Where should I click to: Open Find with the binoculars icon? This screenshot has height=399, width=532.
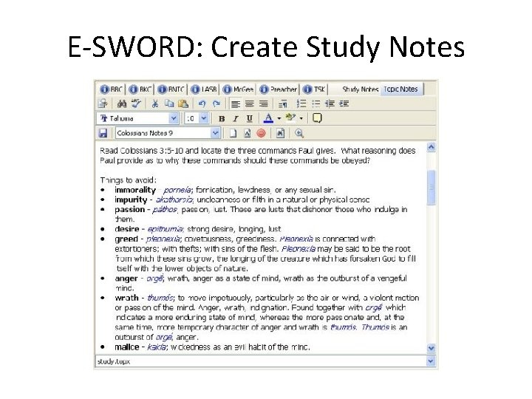122,103
